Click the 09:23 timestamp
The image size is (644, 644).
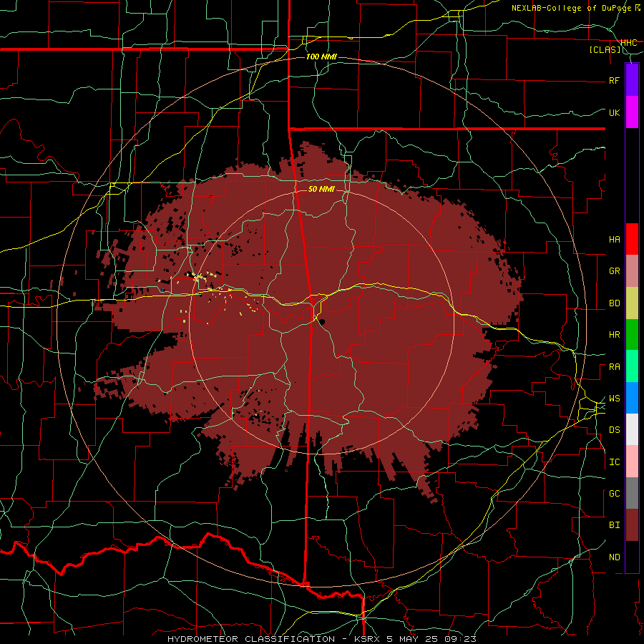tap(459, 639)
